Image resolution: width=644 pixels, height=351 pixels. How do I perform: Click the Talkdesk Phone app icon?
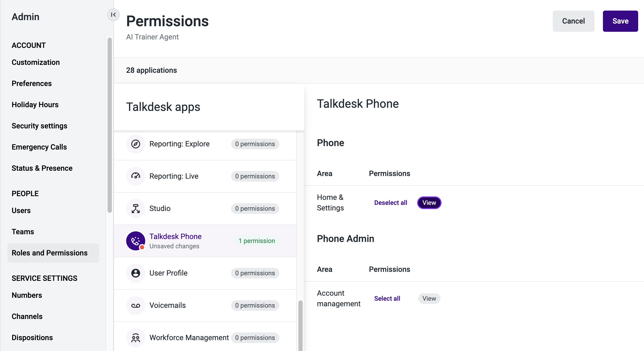[136, 241]
